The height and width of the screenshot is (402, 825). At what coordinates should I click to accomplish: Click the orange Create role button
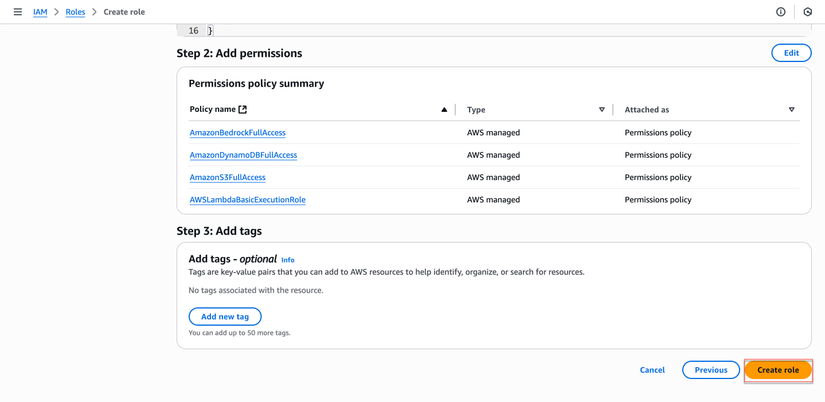click(778, 370)
